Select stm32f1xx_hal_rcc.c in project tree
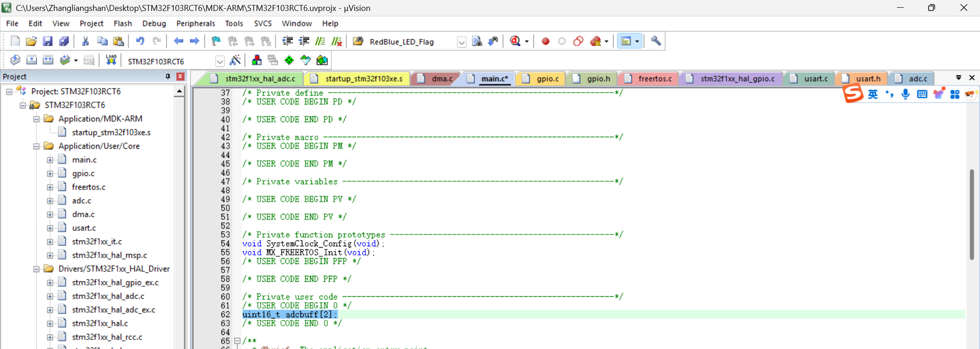 coord(107,337)
